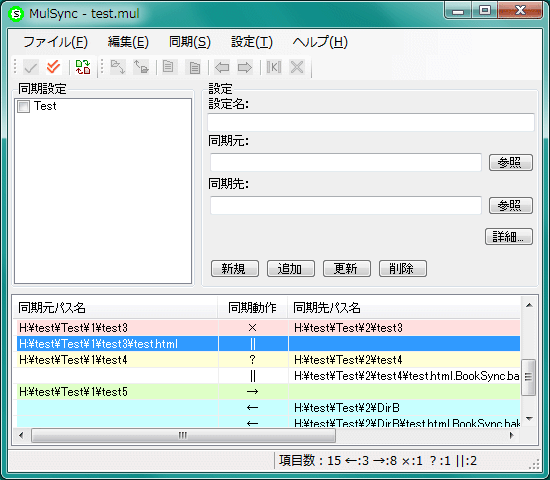The height and width of the screenshot is (480, 550).
Task: Select the row H:¥test¥Test¥1¥test3¥test.html
Action: (x=268, y=344)
